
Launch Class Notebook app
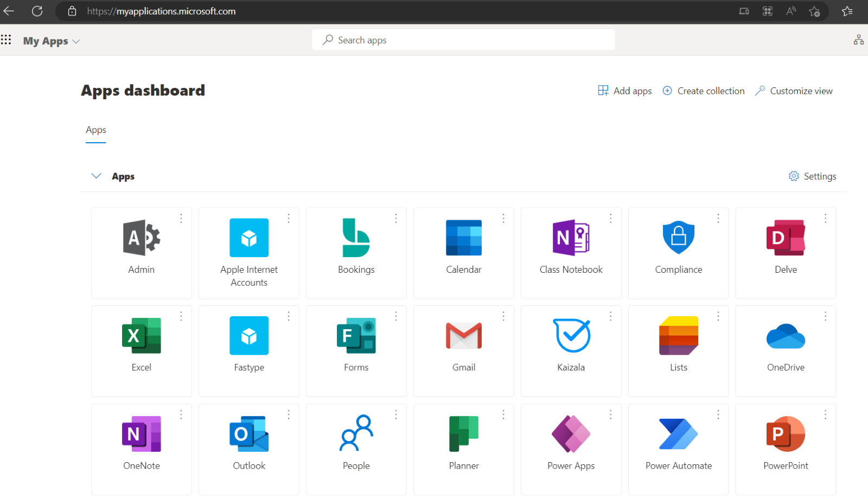pyautogui.click(x=571, y=238)
